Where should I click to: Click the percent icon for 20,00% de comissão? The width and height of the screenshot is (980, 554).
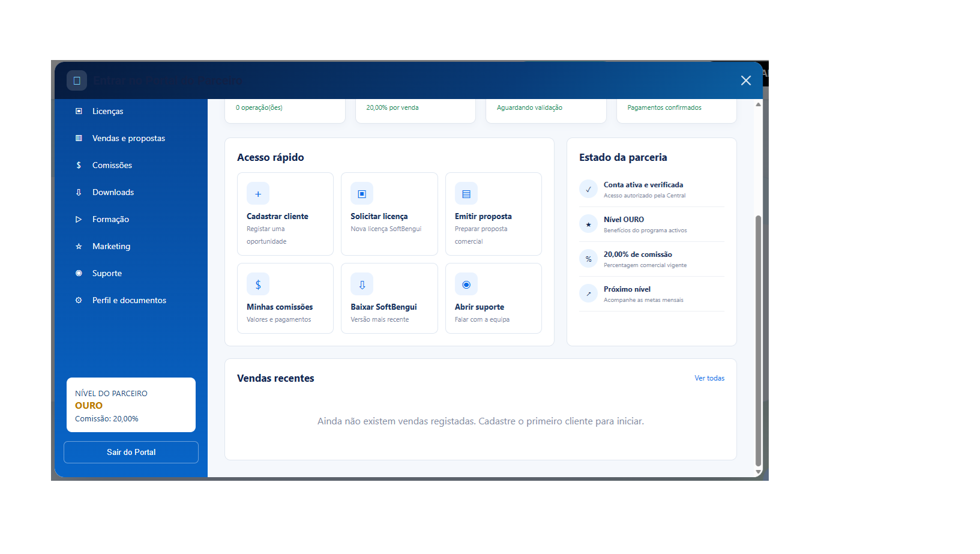(589, 259)
